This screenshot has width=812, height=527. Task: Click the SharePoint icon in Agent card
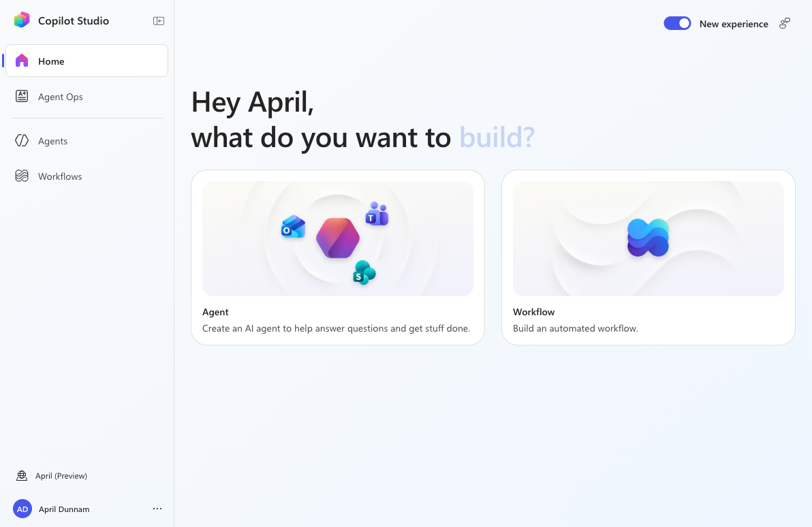tap(364, 273)
